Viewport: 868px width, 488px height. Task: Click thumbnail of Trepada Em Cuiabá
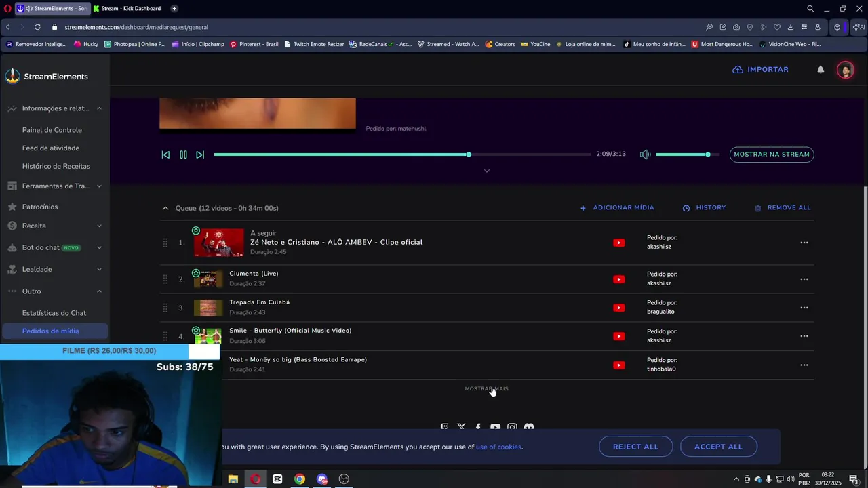tap(208, 308)
